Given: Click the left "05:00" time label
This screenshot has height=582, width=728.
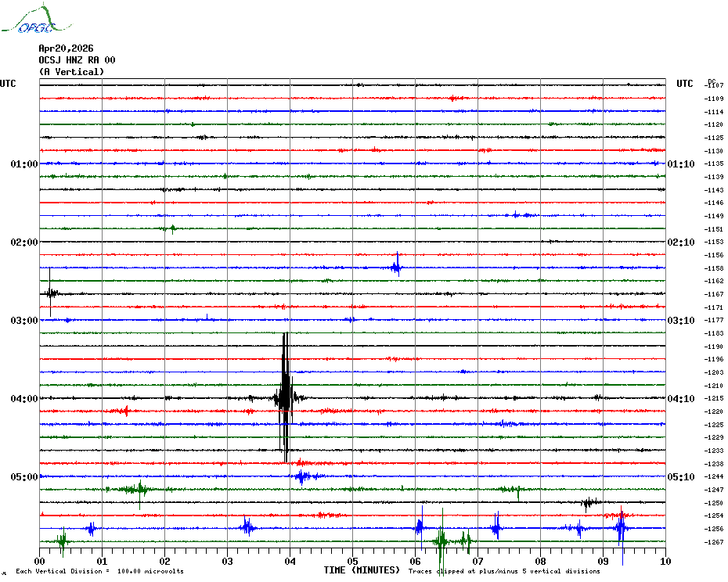Looking at the screenshot, I should click(x=24, y=477).
